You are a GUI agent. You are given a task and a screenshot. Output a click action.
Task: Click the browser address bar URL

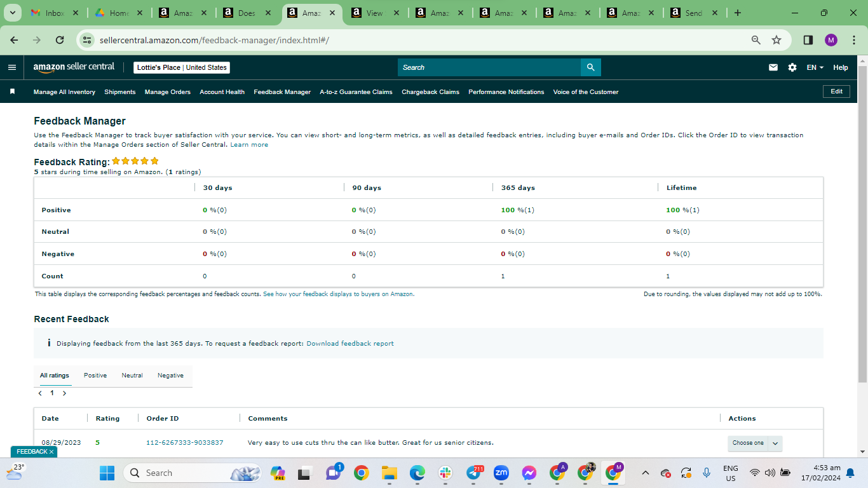pyautogui.click(x=214, y=40)
